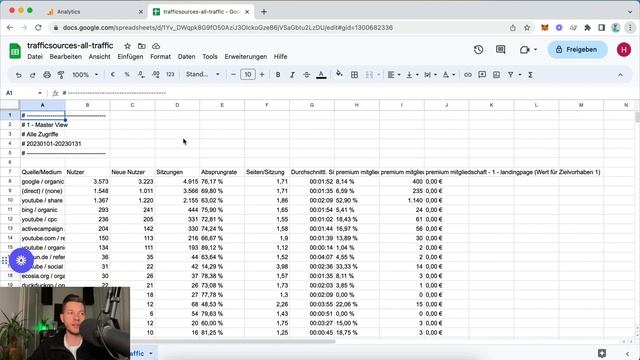This screenshot has width=640, height=360.
Task: Format as currency with euro icon
Action: 113,75
